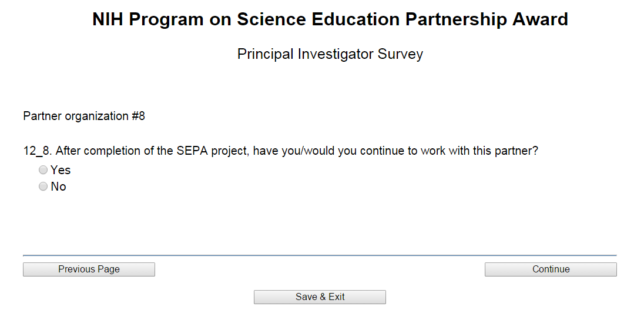The image size is (644, 323).
Task: Click the Save & Exit button
Action: [320, 297]
